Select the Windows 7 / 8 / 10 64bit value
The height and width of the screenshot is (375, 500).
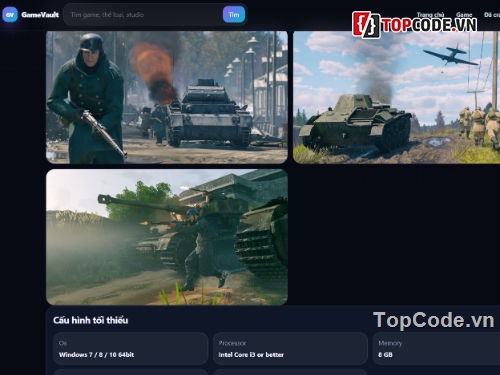96,355
